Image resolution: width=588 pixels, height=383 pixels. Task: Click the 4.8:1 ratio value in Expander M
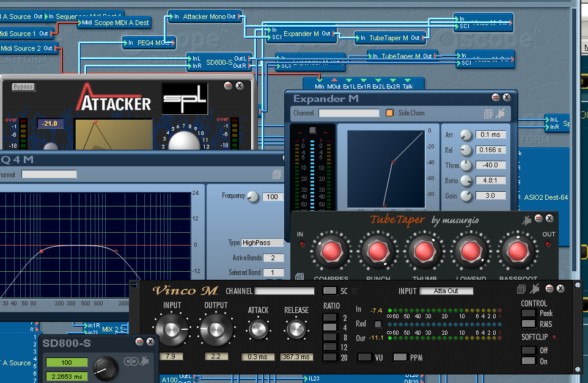tap(490, 180)
